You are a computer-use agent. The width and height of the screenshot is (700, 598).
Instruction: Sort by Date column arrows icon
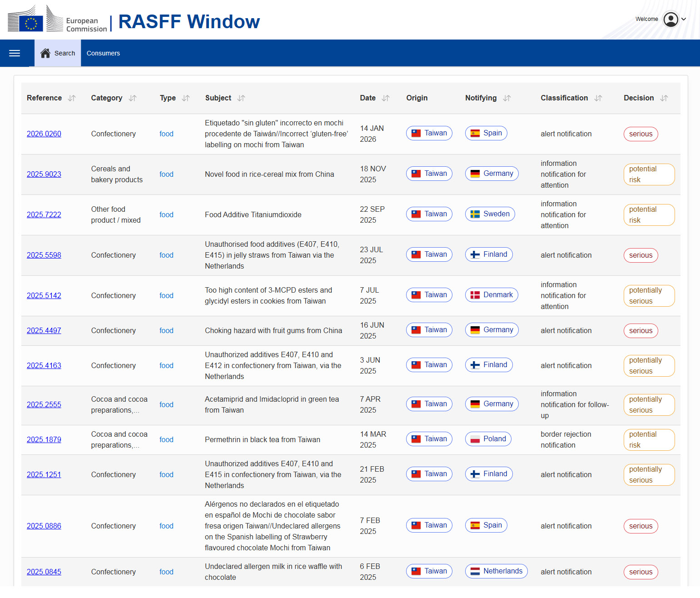[386, 98]
